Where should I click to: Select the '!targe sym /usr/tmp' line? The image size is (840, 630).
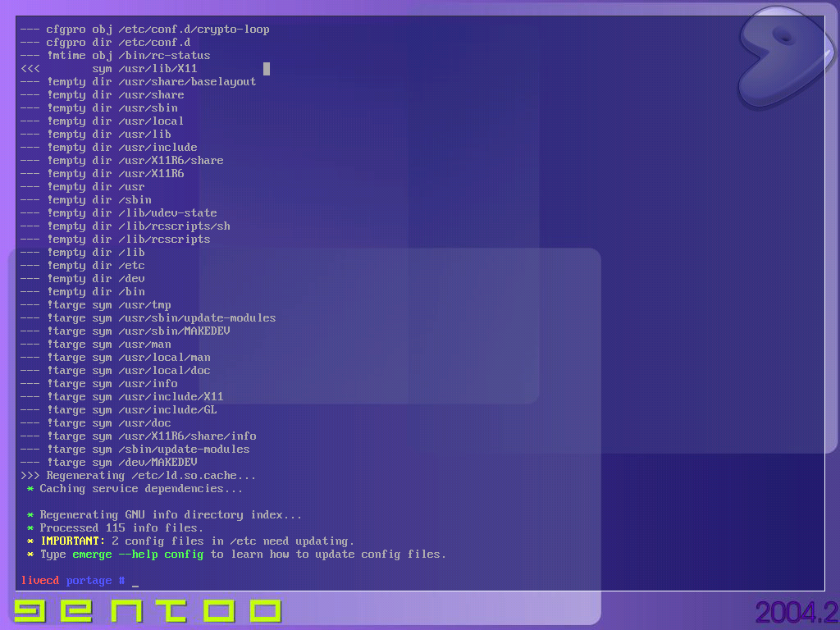click(95, 305)
